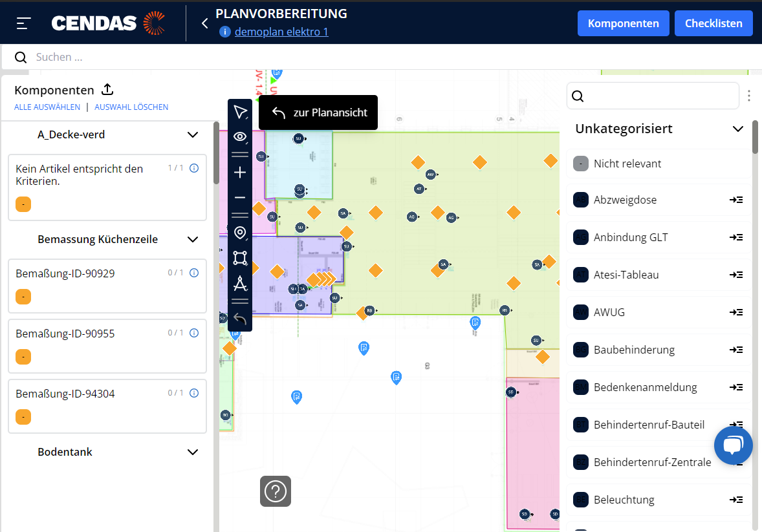Select the Beleuchtung category
This screenshot has width=762, height=532.
coord(659,500)
